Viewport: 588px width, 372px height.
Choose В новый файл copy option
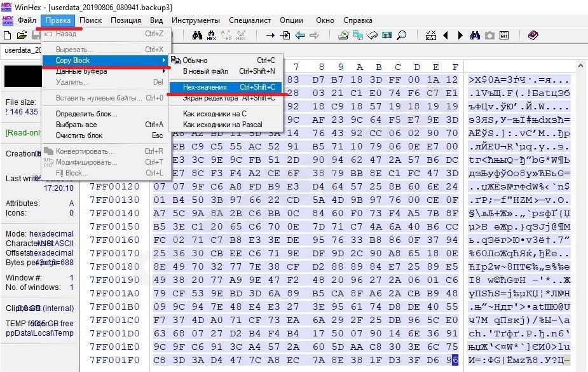[226, 71]
